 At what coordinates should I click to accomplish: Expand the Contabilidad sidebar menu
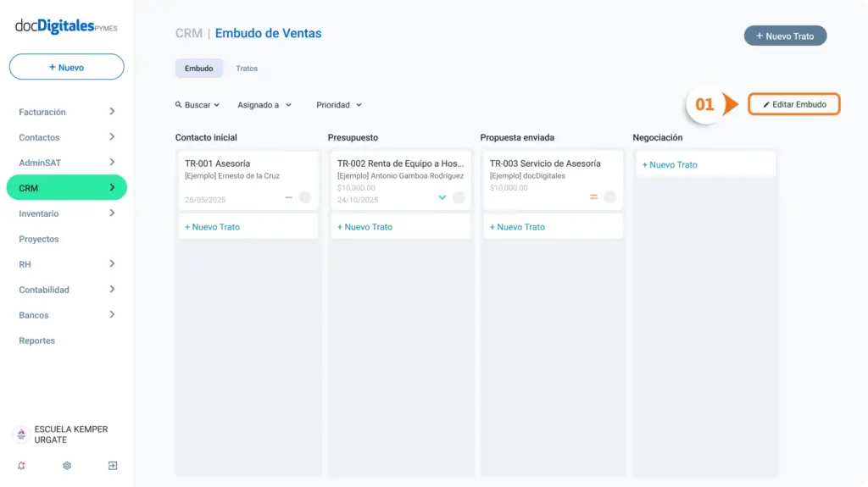click(x=66, y=290)
